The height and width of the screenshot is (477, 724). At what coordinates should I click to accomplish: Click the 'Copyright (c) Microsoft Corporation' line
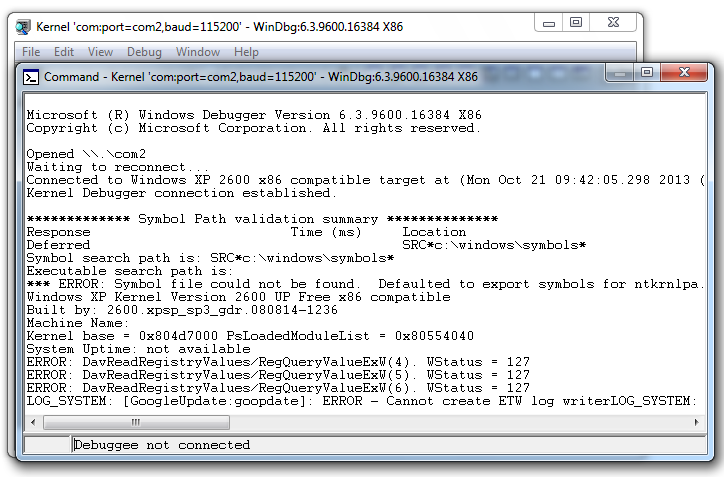(x=253, y=128)
